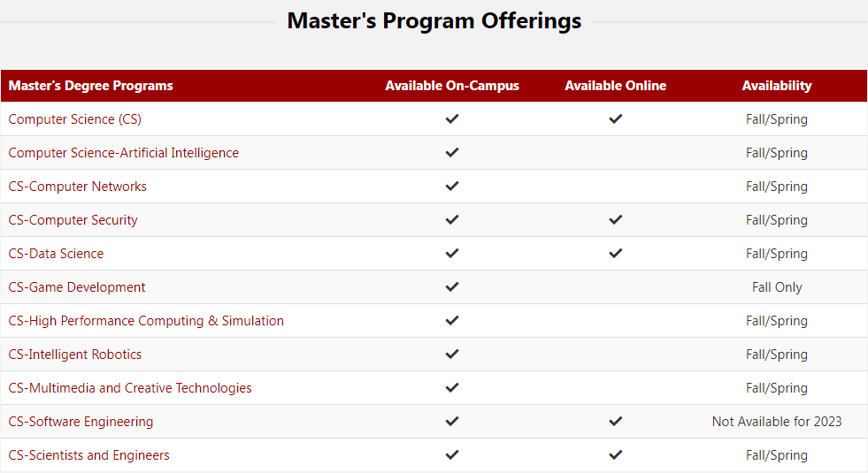Open the CS-Game Development program
Viewport: 868px width, 473px height.
77,287
